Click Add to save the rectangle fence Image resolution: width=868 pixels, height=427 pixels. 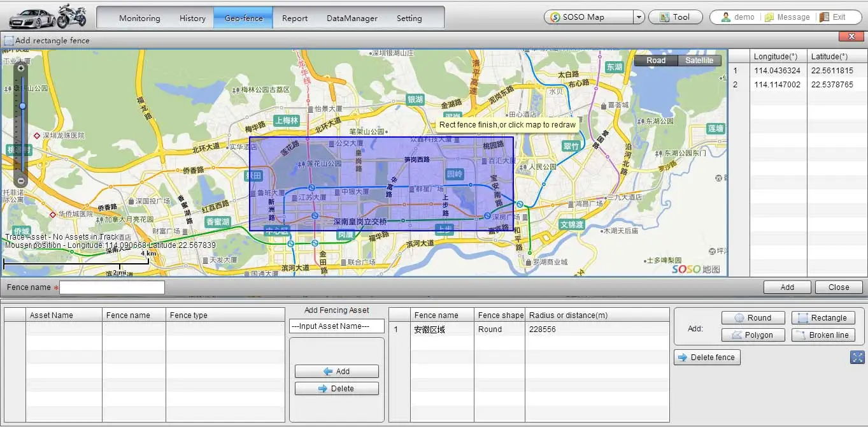coord(787,287)
